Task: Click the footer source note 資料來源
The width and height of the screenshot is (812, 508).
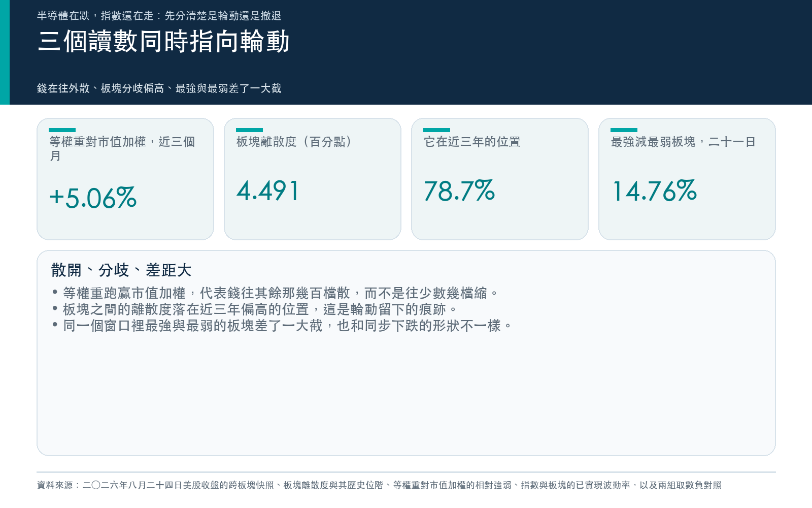Action: 379,485
